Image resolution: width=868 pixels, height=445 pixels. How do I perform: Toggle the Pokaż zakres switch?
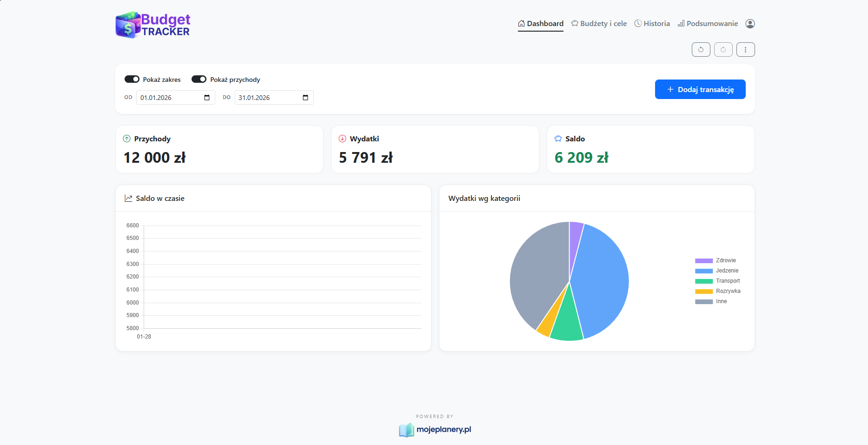132,79
